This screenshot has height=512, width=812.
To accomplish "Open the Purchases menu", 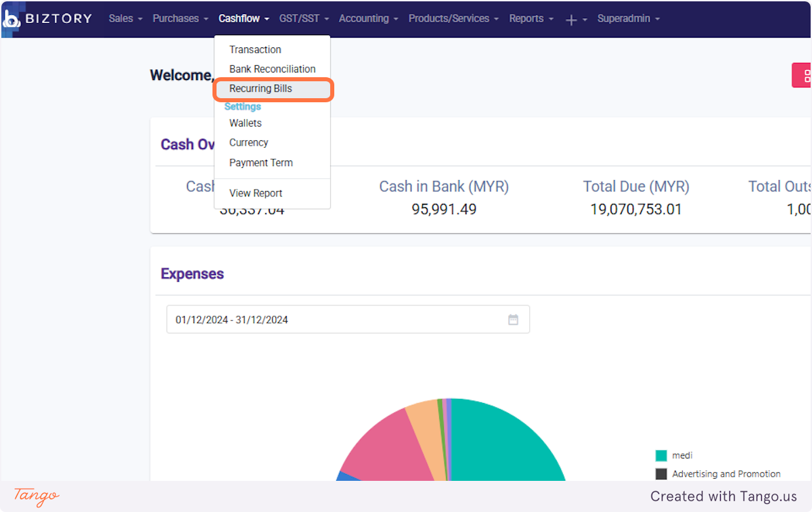I will point(180,19).
